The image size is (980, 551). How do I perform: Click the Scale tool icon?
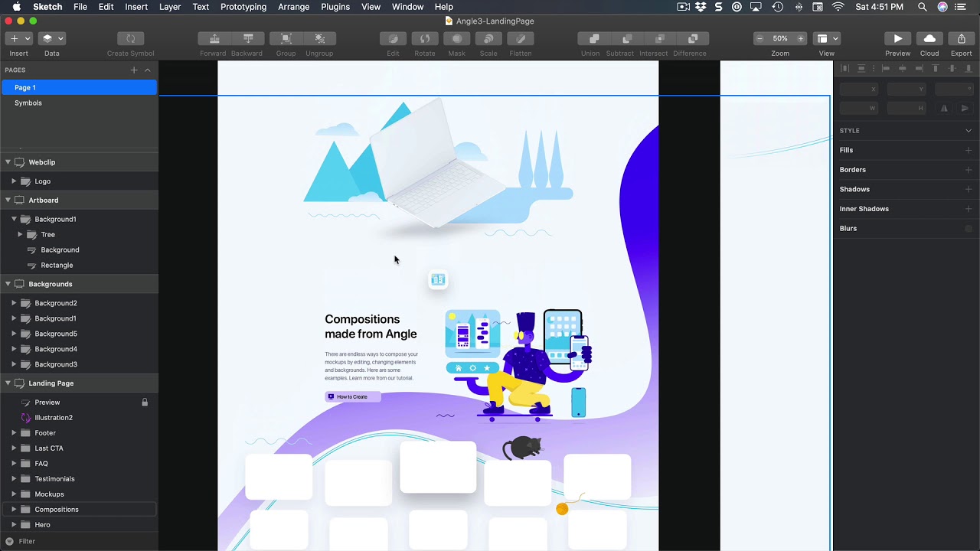[x=488, y=38]
